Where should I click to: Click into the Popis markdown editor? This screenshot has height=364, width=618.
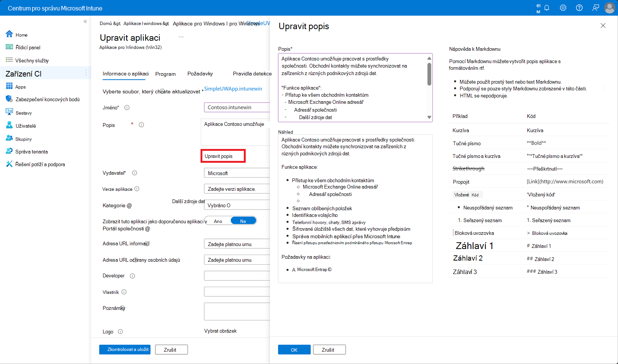pyautogui.click(x=353, y=87)
